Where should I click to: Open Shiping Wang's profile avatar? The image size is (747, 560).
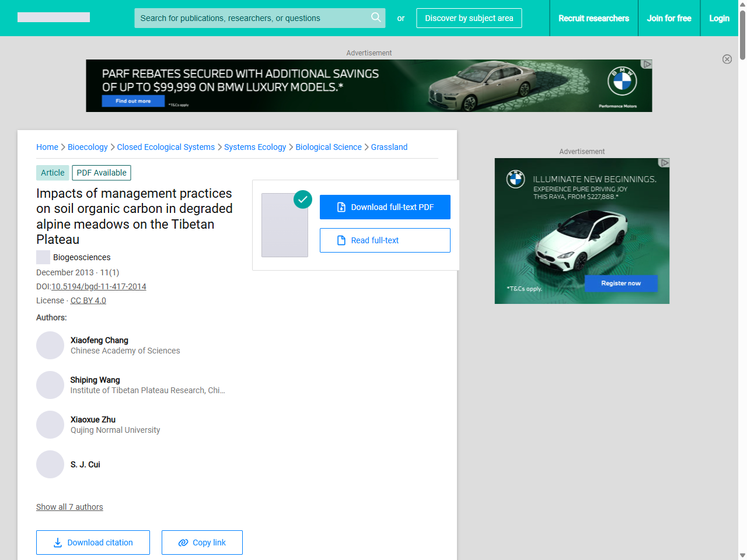(50, 385)
